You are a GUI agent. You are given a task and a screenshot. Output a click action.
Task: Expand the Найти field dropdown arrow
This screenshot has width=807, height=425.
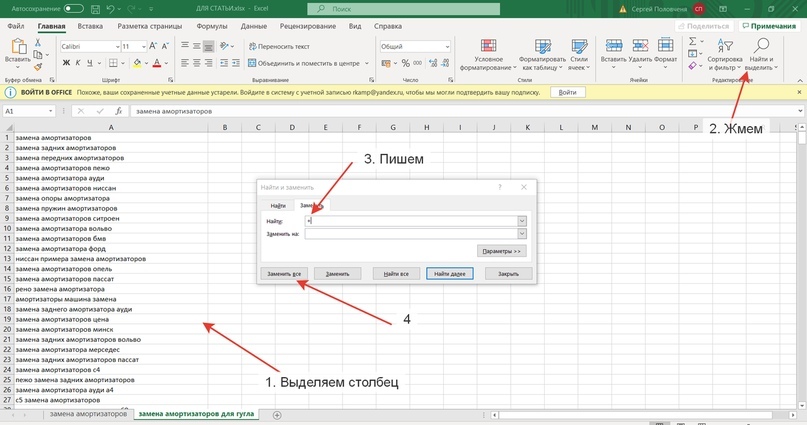coord(522,221)
